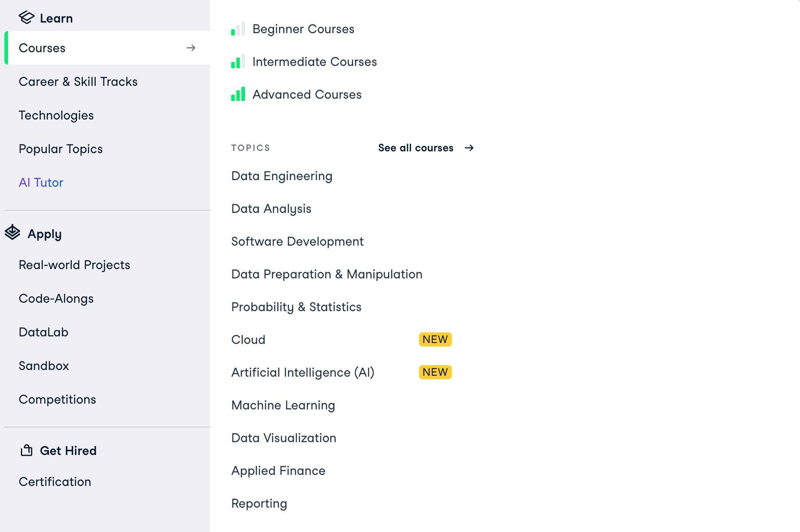
Task: Open the Cloud topic
Action: point(248,340)
